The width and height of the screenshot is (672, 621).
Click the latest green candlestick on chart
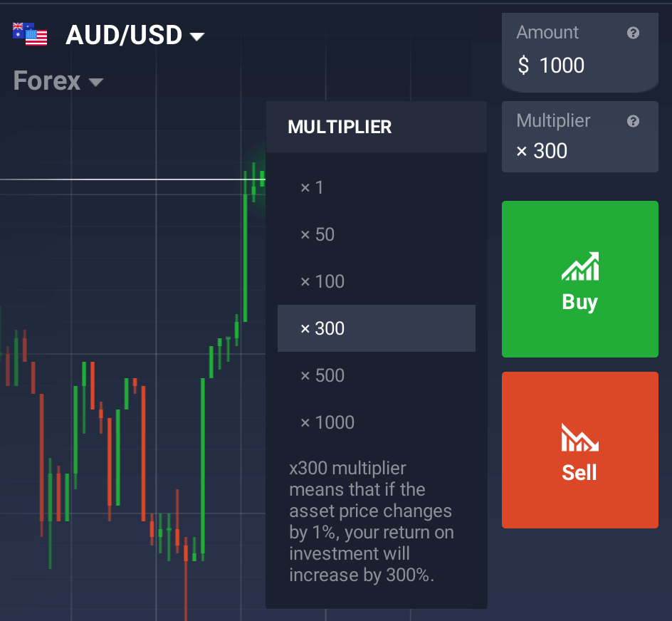tap(262, 178)
